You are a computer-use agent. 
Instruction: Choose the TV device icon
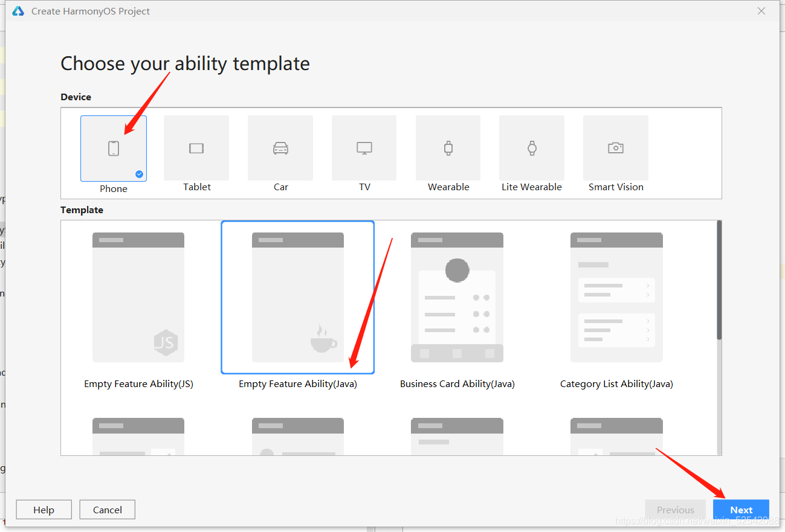click(364, 148)
